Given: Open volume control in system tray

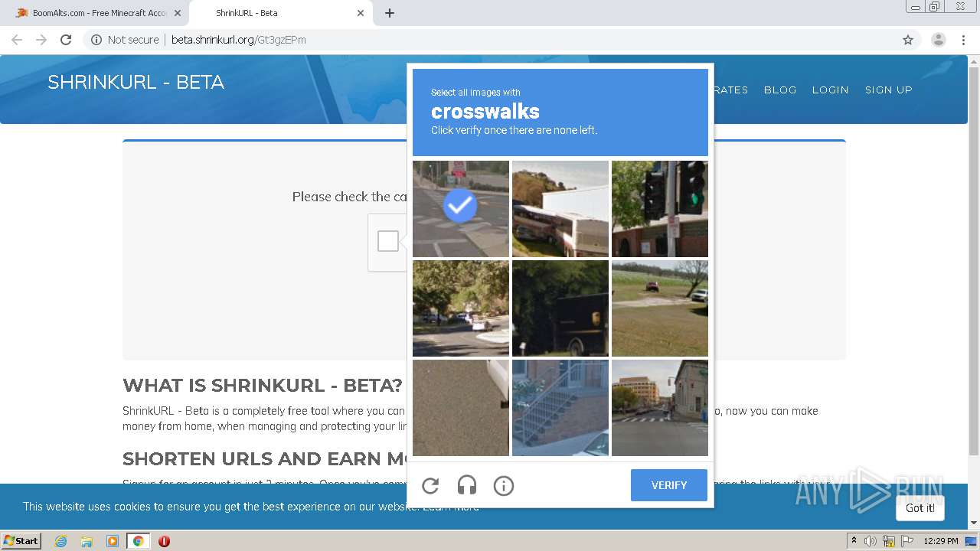Looking at the screenshot, I should tap(871, 541).
